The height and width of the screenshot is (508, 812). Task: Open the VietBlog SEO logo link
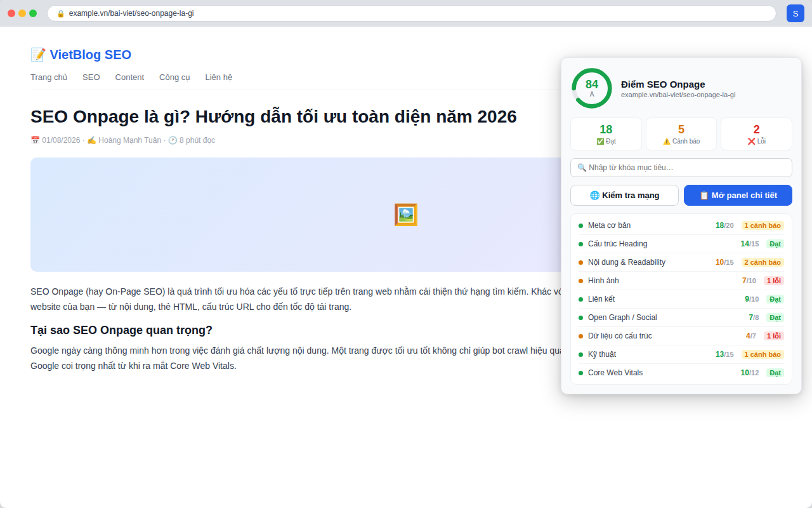point(81,55)
